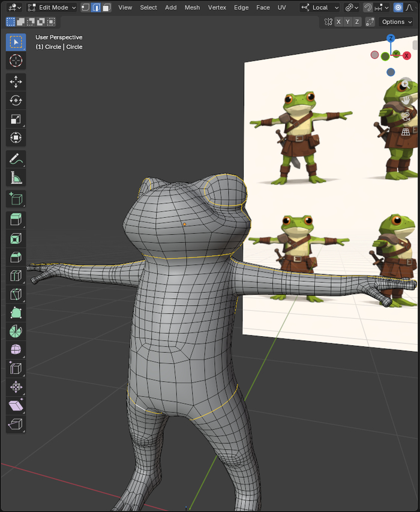Screen dimensions: 420x512
Task: Open the Local transform orientation dropdown
Action: [320, 8]
